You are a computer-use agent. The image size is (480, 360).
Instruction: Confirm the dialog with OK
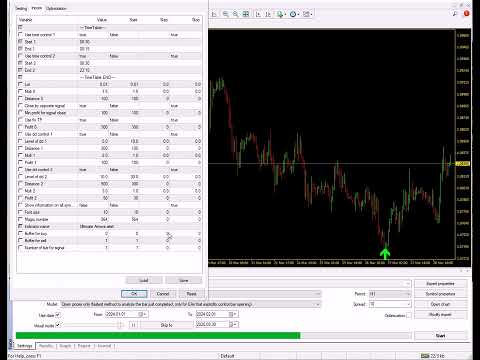pyautogui.click(x=134, y=294)
